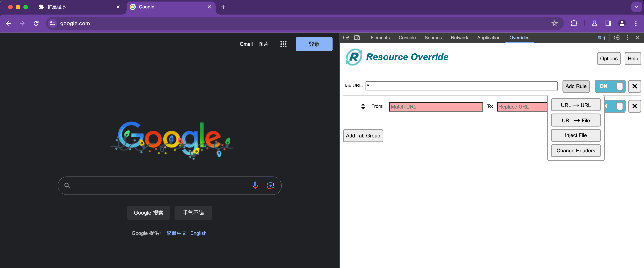
Task: Click the voice search microphone icon
Action: tap(255, 185)
